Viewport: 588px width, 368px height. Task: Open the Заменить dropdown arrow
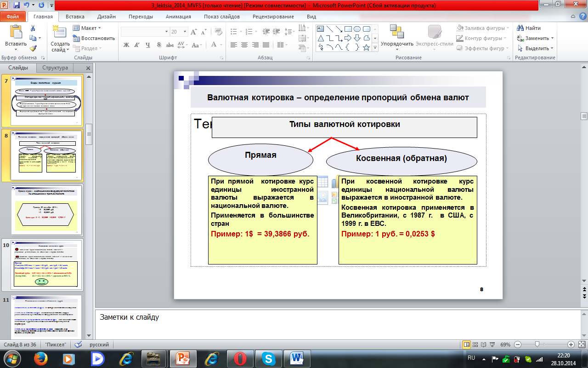coord(552,38)
